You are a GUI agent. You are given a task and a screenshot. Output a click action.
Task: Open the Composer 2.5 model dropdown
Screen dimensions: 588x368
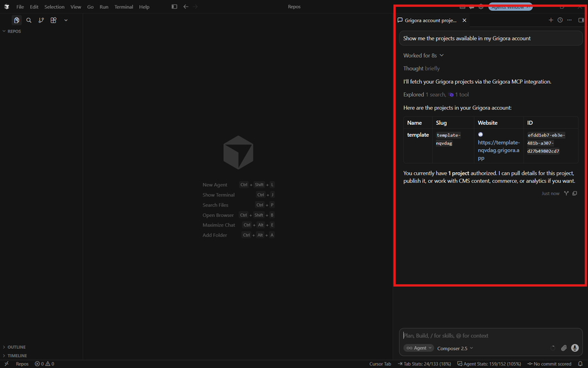[455, 348]
